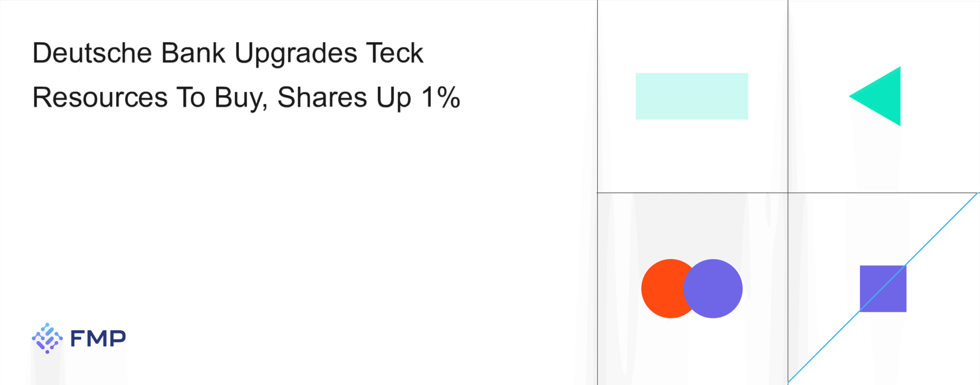
Task: Click the word "Buy" in headline
Action: (x=240, y=98)
